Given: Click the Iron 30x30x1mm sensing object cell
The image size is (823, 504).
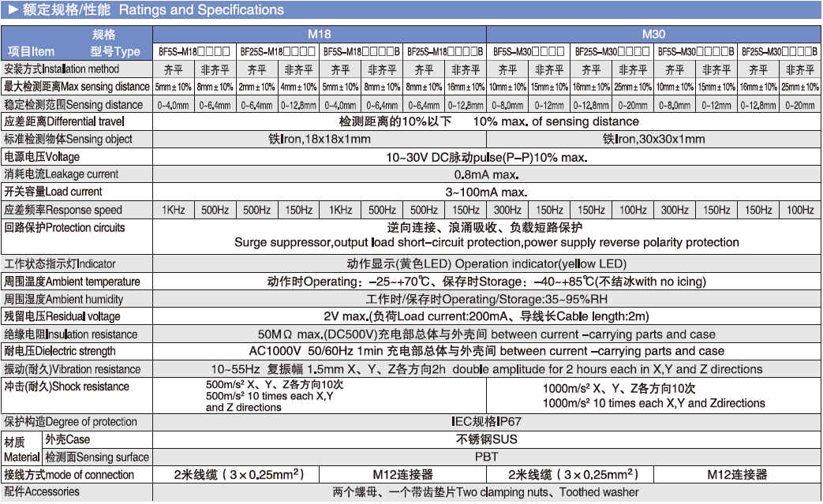Looking at the screenshot, I should [x=653, y=139].
